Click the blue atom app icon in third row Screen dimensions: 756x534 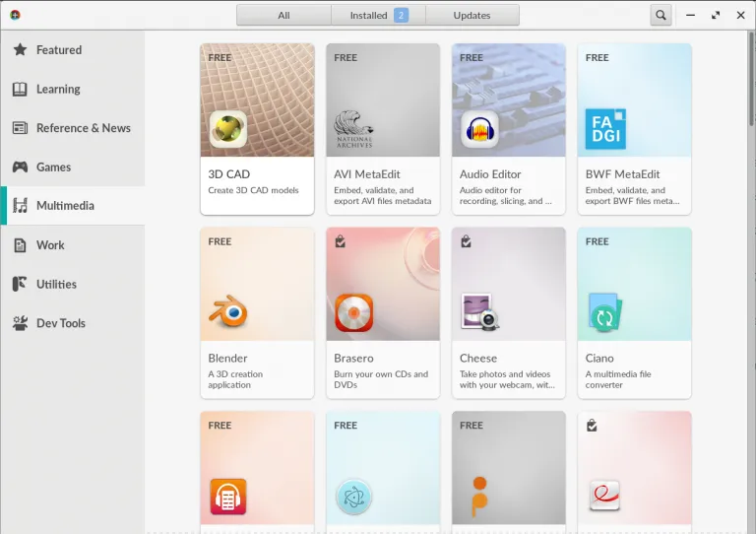tap(354, 497)
